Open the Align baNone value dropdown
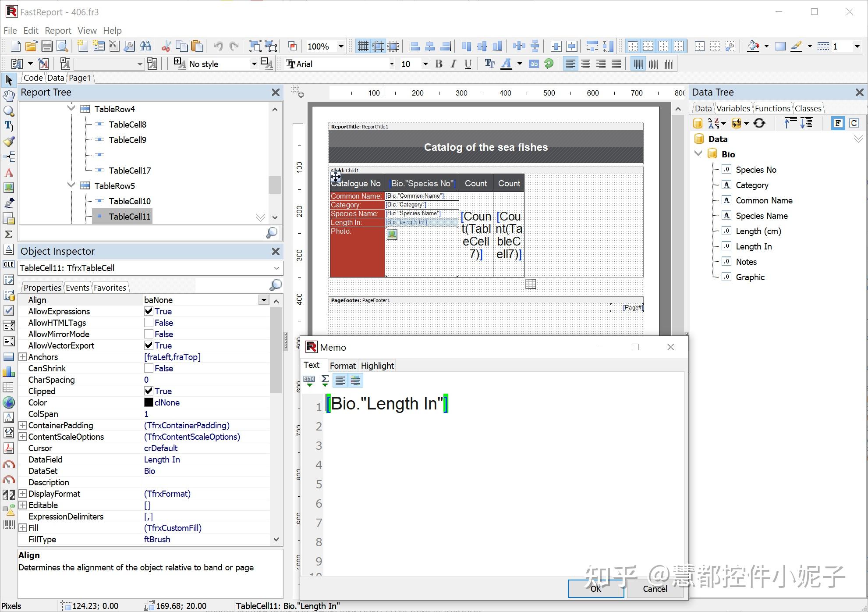868x612 pixels. (263, 300)
